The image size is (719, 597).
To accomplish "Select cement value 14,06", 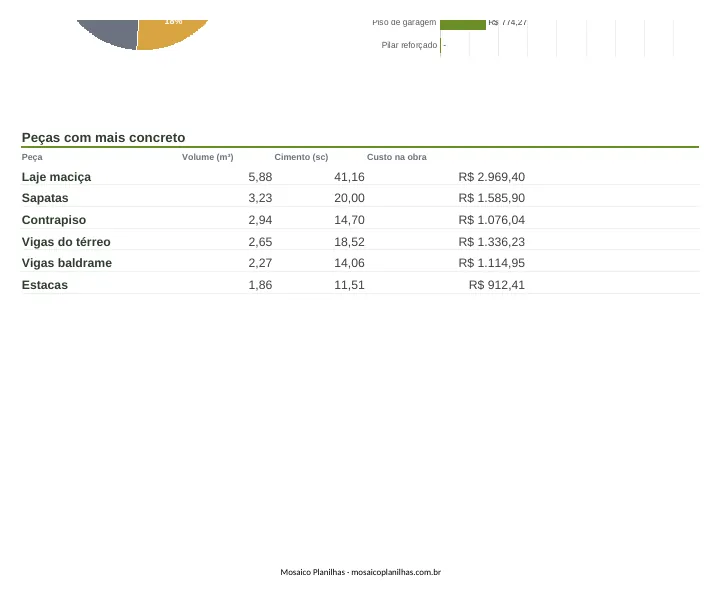I will coord(349,263).
